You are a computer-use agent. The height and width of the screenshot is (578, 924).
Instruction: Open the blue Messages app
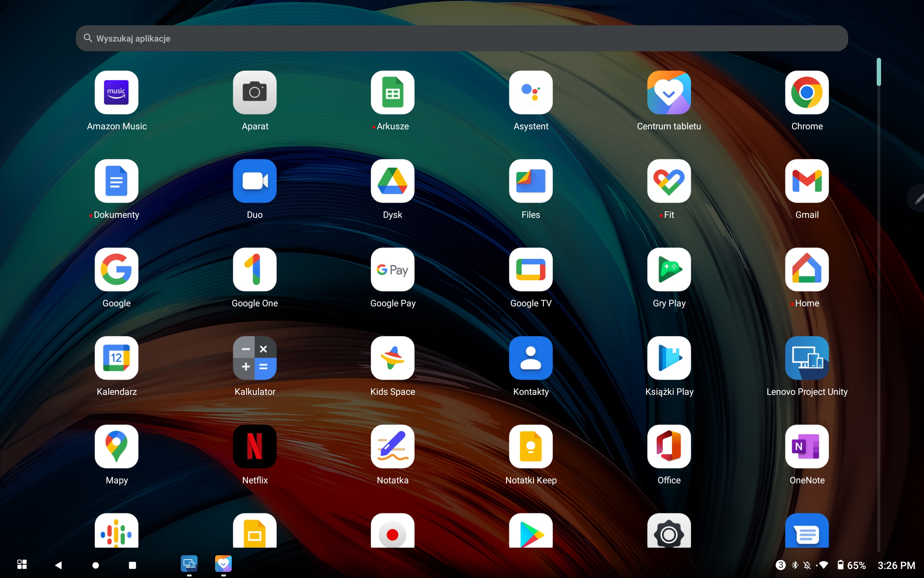click(x=807, y=531)
